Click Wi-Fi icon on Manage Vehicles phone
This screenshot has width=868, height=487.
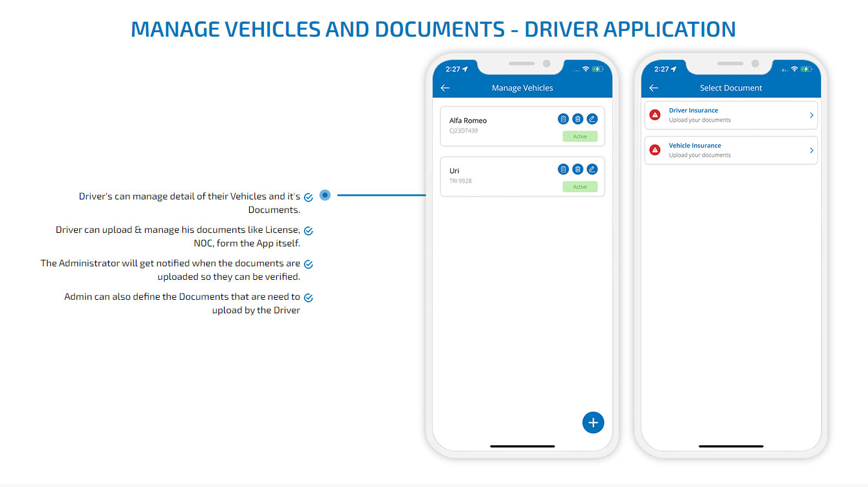coord(585,69)
